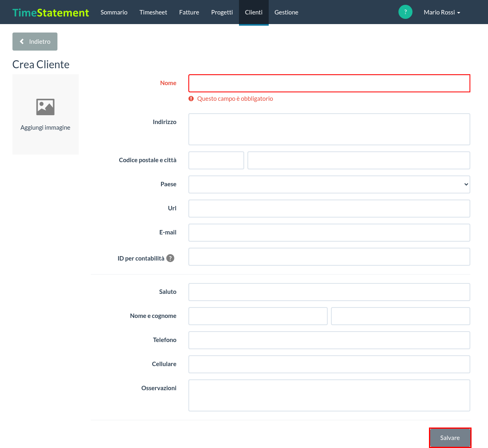Click the Indietro back button
This screenshot has height=448, width=488.
35,42
